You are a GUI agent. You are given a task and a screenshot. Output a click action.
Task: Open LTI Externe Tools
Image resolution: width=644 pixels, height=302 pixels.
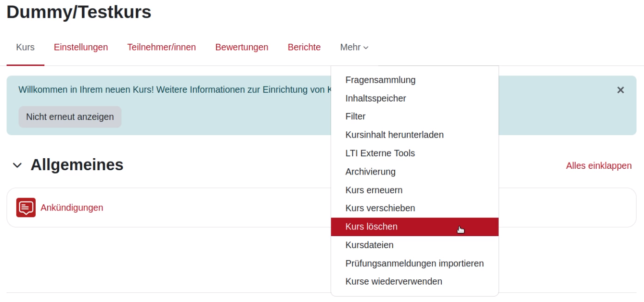coord(380,153)
